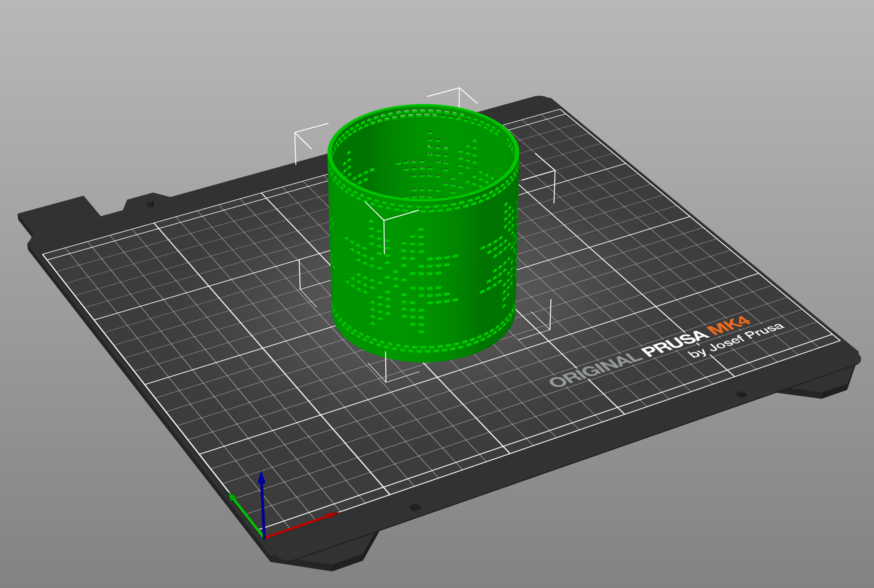Click the axes origin corner
Viewport: 874px width, 588px height.
[x=265, y=538]
